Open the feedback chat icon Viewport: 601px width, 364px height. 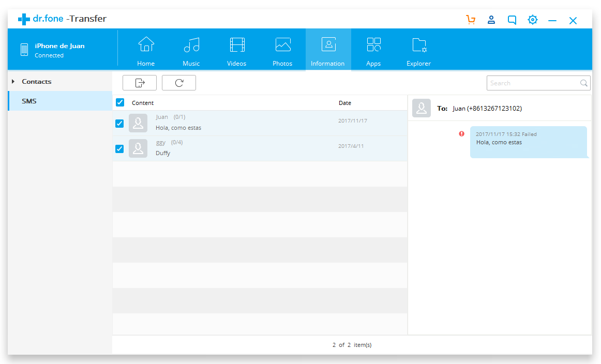[x=512, y=20]
